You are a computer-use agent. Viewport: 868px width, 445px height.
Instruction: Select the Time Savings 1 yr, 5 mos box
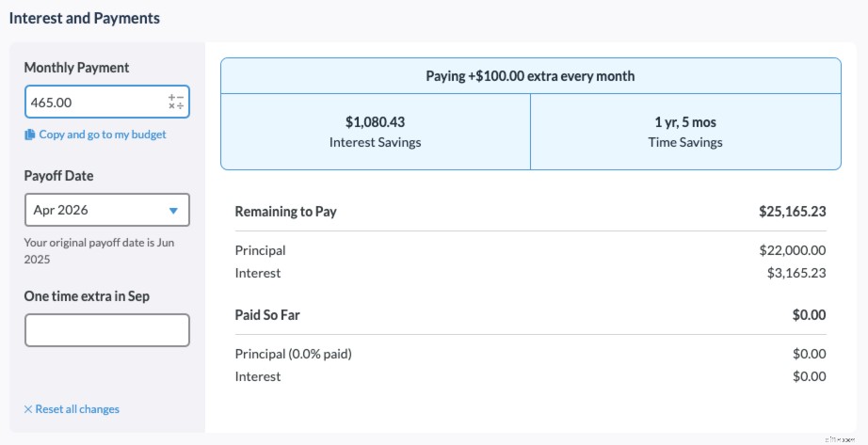(685, 132)
